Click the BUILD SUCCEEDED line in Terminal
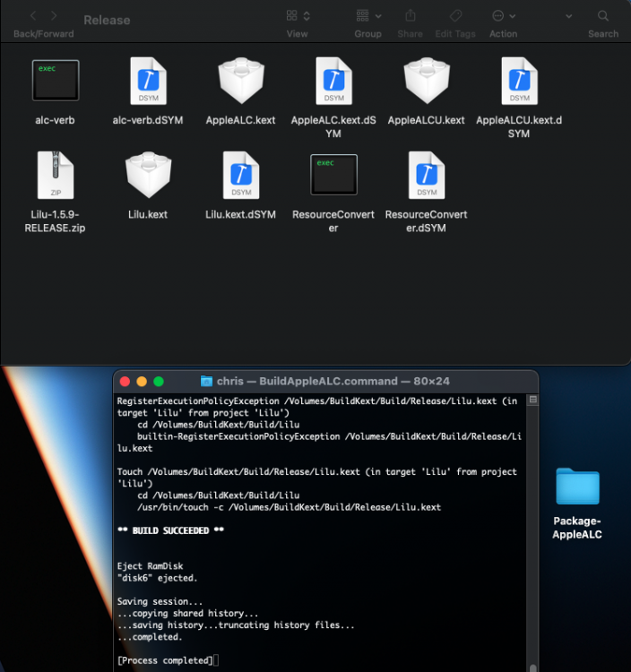The height and width of the screenshot is (672, 631). pyautogui.click(x=170, y=530)
